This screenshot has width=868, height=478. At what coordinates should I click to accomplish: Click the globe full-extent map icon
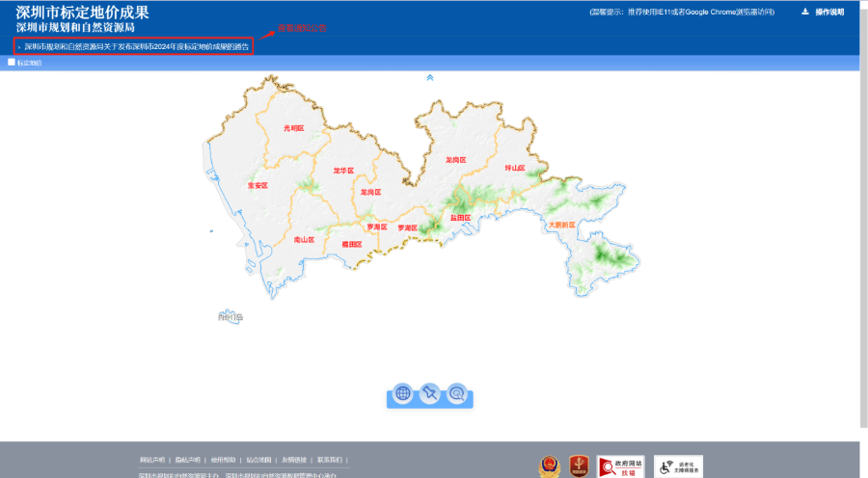coord(403,393)
